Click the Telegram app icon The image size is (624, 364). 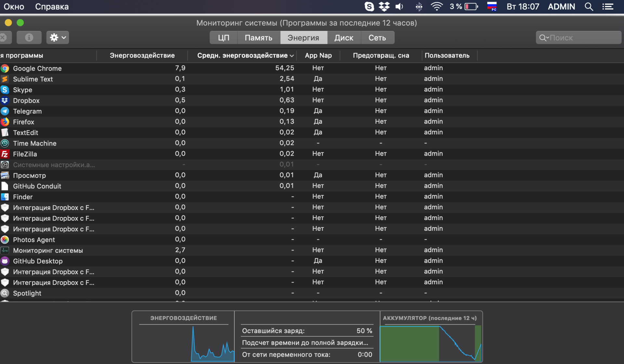click(x=5, y=111)
